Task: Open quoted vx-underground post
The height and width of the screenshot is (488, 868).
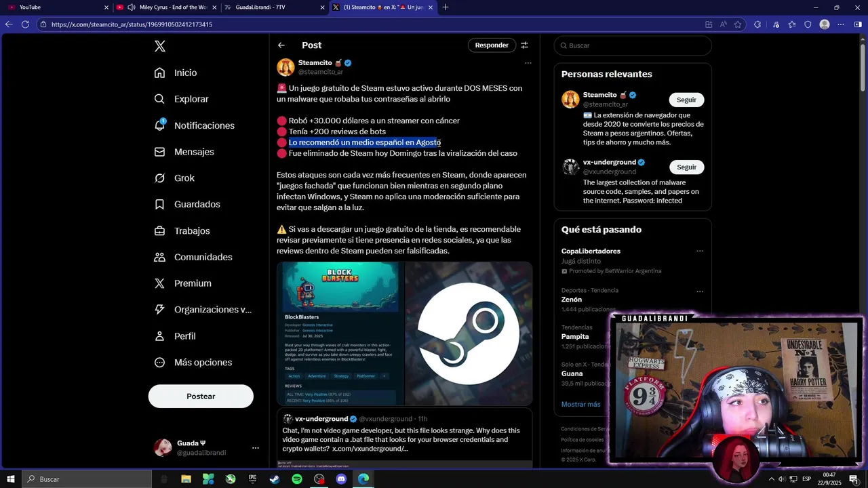Action: click(404, 438)
